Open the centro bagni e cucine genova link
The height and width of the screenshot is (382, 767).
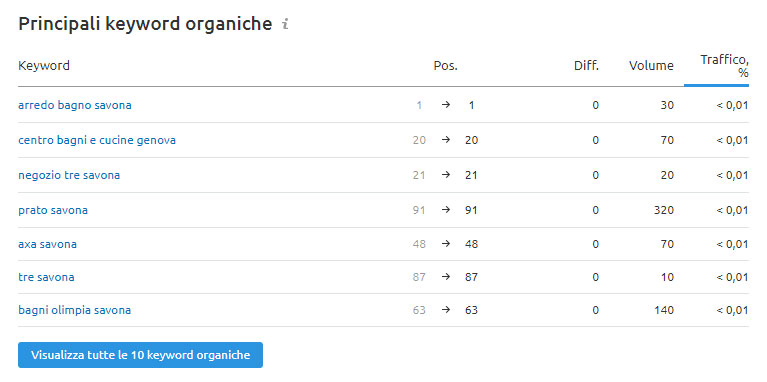97,140
